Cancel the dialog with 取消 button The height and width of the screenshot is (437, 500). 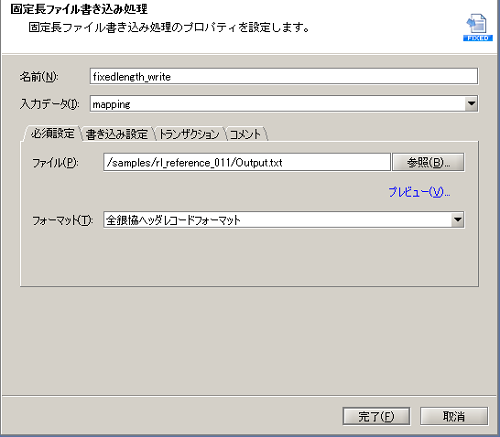pos(454,416)
